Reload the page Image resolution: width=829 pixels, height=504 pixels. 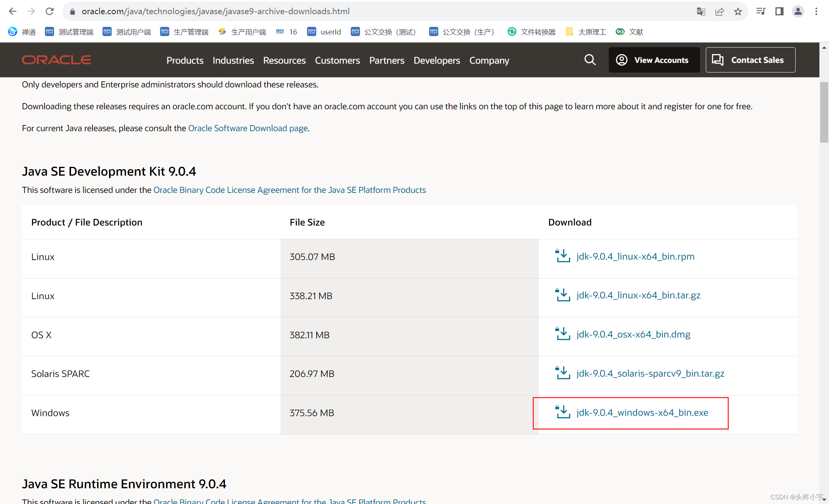pos(50,11)
